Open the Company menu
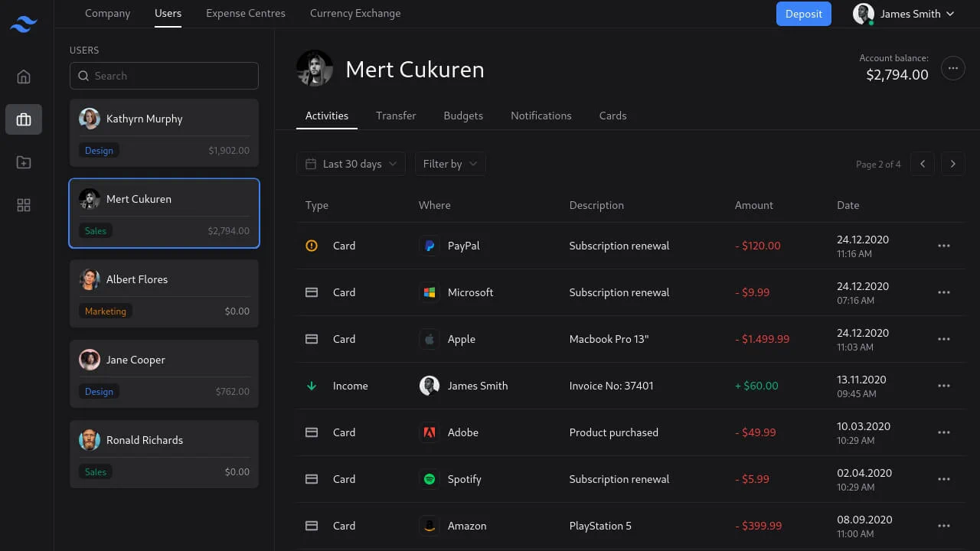The image size is (980, 551). [107, 13]
